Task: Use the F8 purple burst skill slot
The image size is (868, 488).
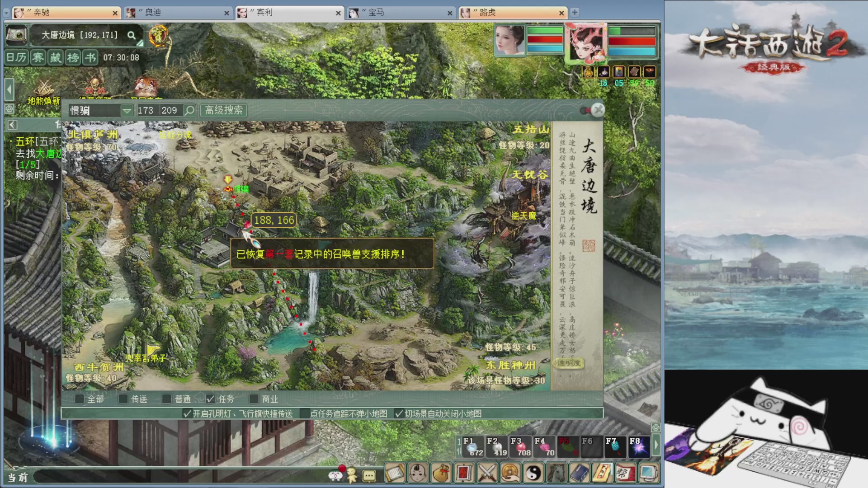Action: coord(639,446)
